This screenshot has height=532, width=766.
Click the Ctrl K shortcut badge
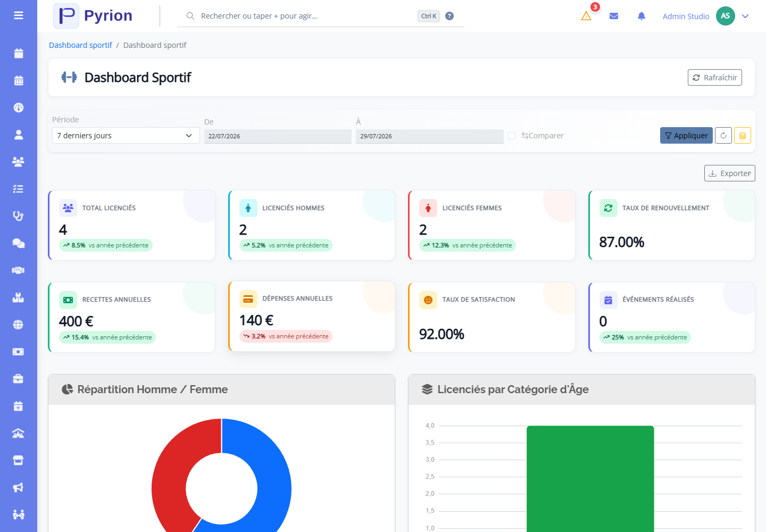pos(429,16)
